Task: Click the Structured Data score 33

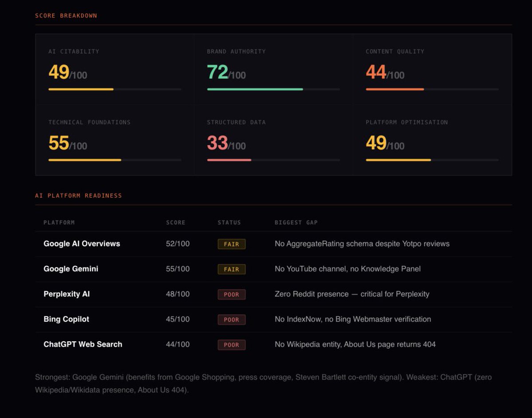Action: tap(217, 143)
